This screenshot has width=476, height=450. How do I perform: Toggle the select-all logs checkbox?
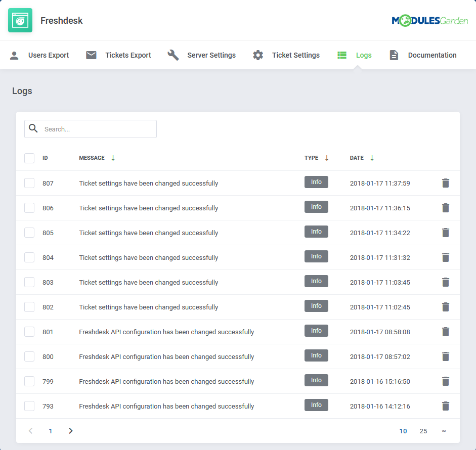click(x=29, y=158)
